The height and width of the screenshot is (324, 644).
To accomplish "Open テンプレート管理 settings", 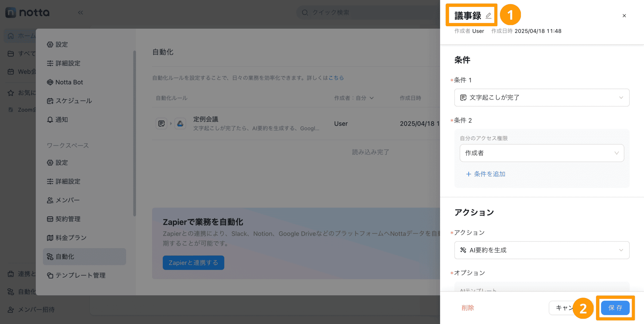I will point(84,275).
